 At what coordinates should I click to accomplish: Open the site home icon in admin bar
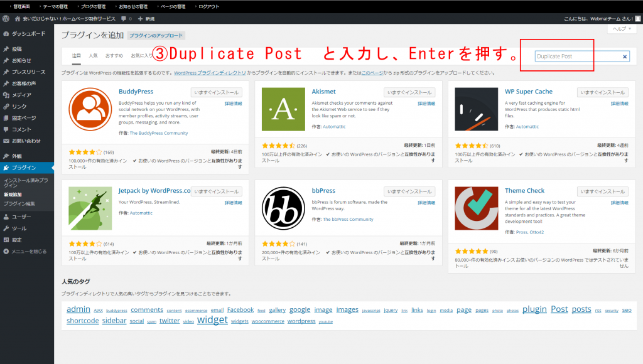17,18
